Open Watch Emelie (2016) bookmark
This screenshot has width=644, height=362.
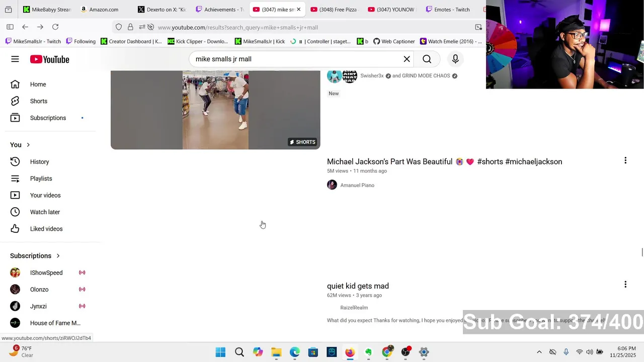coord(451,41)
